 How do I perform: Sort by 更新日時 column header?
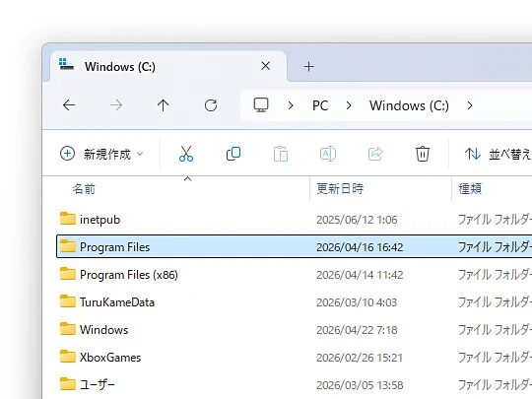click(x=340, y=188)
